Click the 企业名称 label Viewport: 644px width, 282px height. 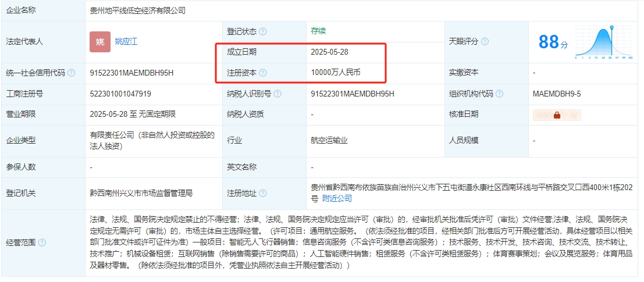[21, 10]
